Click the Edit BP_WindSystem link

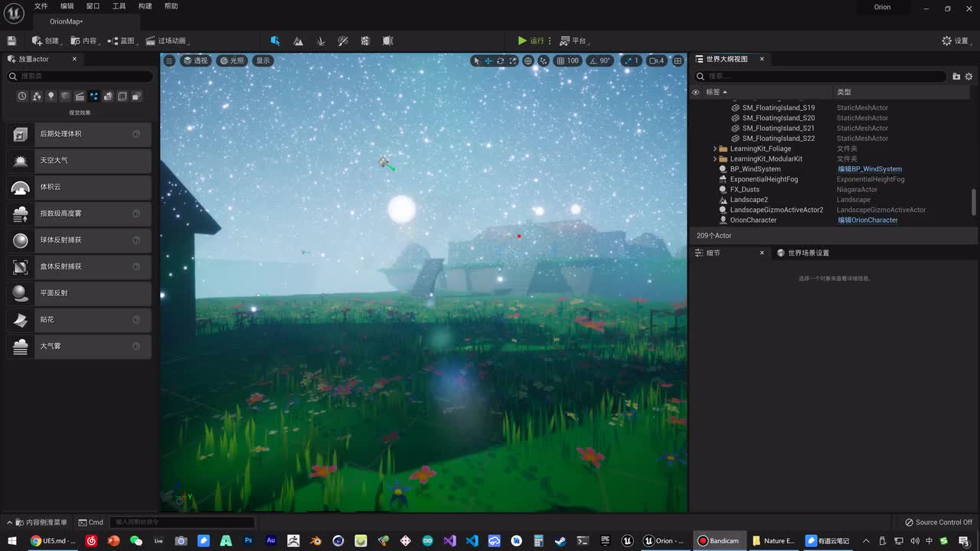click(870, 169)
